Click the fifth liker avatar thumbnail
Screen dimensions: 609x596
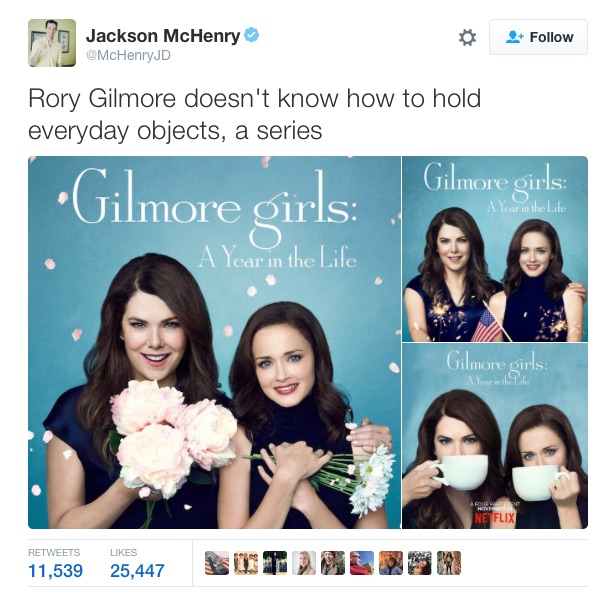pos(333,563)
